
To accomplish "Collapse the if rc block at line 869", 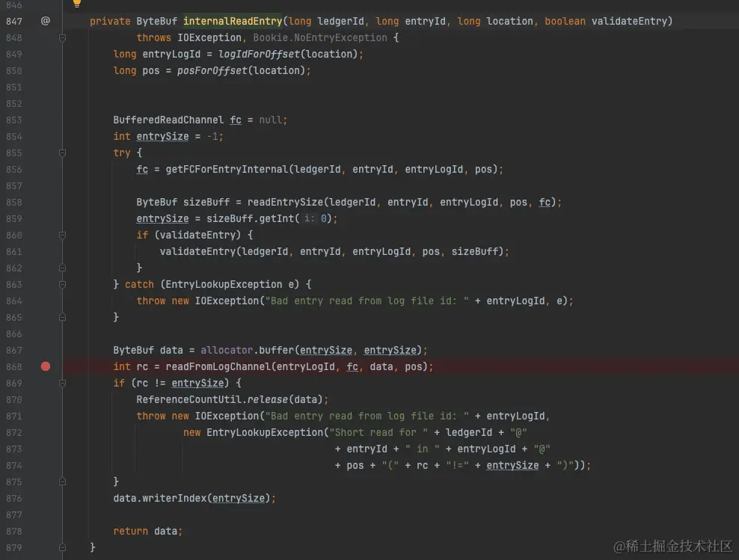I will 62,383.
